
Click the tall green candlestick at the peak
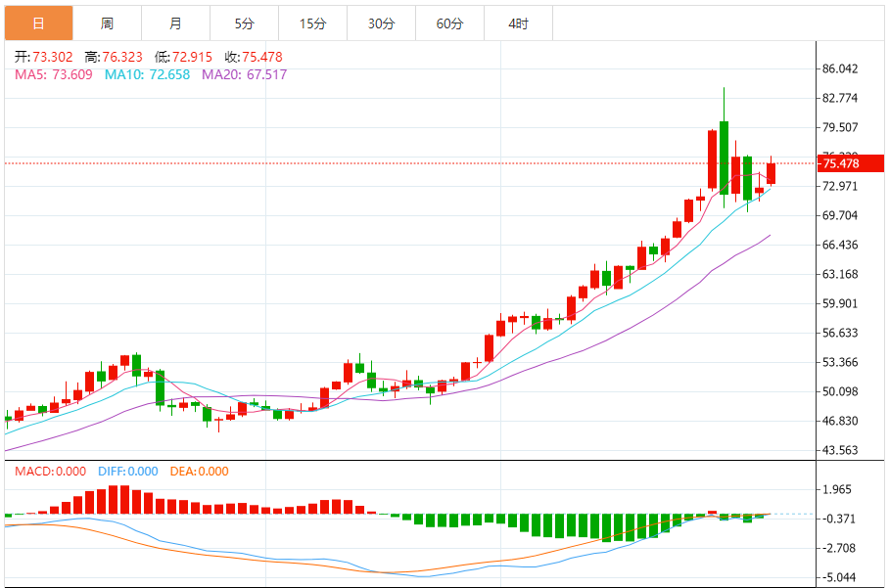pos(725,157)
